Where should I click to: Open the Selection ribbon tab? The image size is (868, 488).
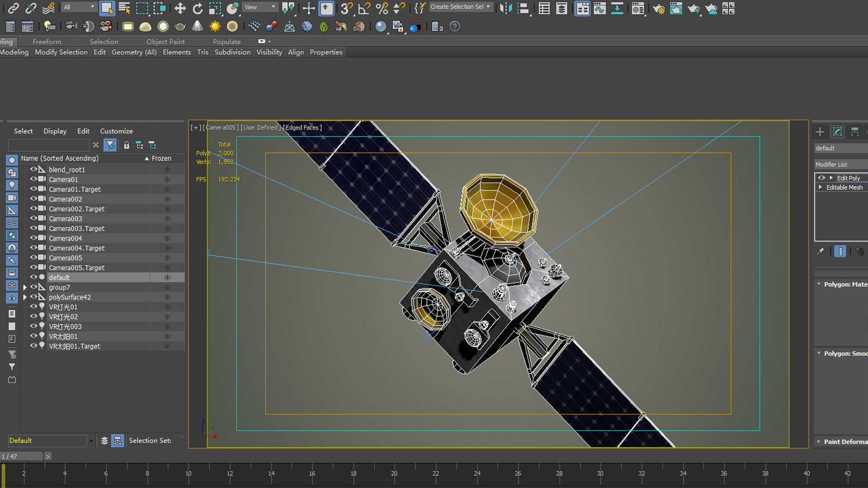tap(104, 42)
